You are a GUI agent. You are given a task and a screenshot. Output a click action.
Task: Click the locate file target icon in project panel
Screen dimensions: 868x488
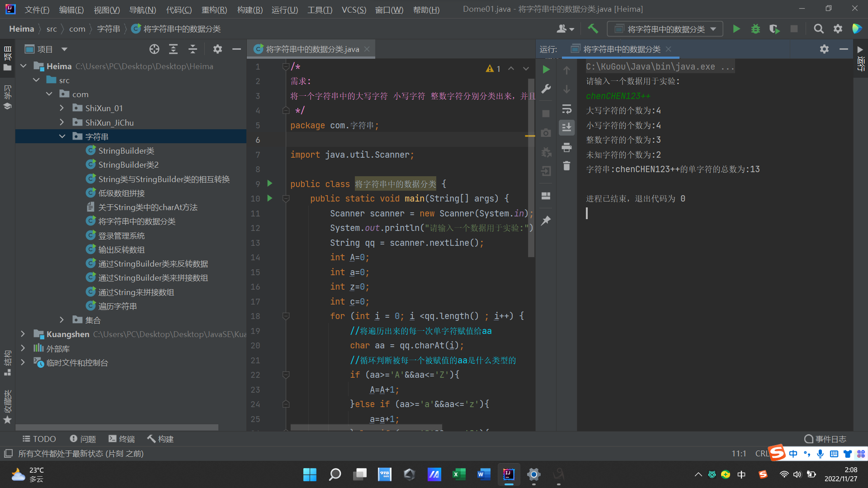click(154, 49)
